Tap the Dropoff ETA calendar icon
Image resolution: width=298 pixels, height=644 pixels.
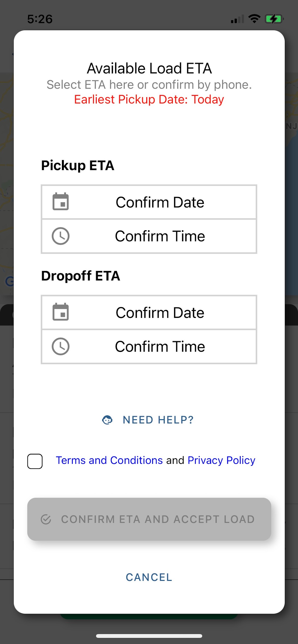[x=61, y=312]
